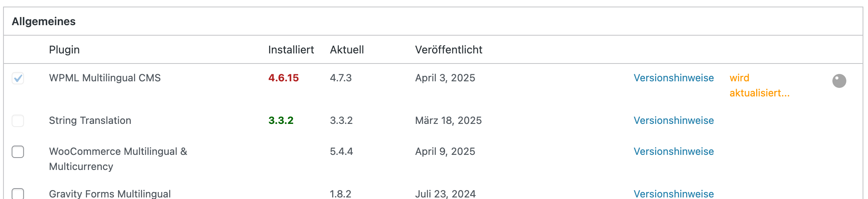Screen dimensions: 868x199
Task: Click the String Translation plugin name
Action: tap(90, 120)
